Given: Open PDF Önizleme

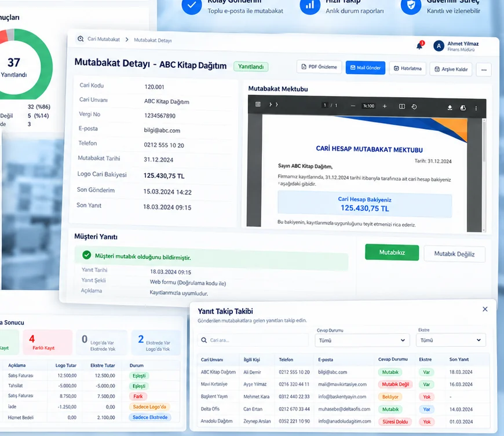Looking at the screenshot, I should 319,67.
